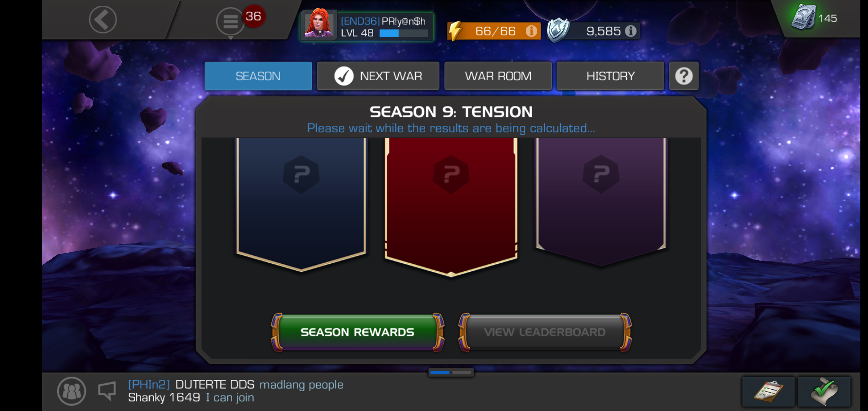Open the main menu hamburger icon
Image resolution: width=868 pixels, height=411 pixels.
click(x=230, y=21)
